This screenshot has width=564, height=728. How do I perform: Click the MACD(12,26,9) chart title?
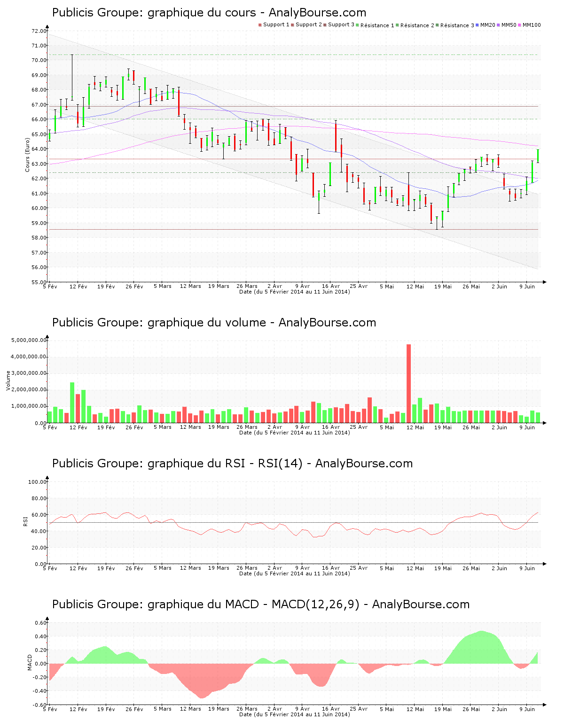coord(260,604)
